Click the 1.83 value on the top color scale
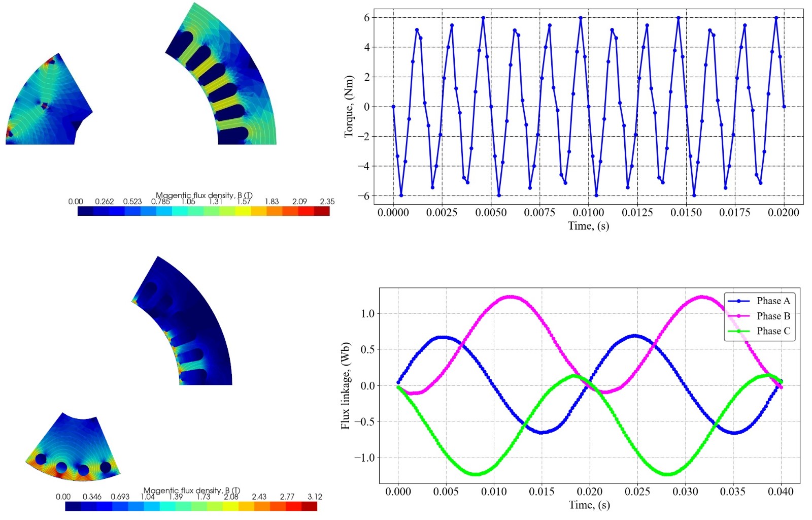 [272, 202]
